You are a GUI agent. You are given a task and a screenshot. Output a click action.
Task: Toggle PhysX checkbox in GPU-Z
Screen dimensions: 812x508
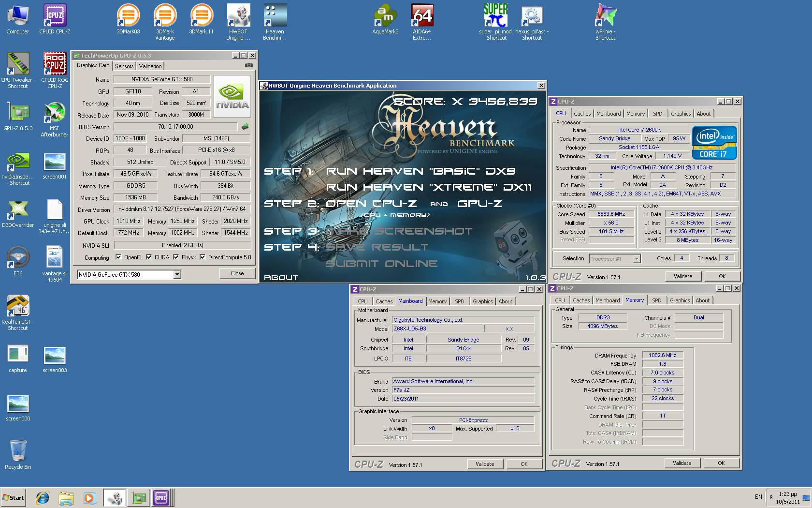(176, 257)
